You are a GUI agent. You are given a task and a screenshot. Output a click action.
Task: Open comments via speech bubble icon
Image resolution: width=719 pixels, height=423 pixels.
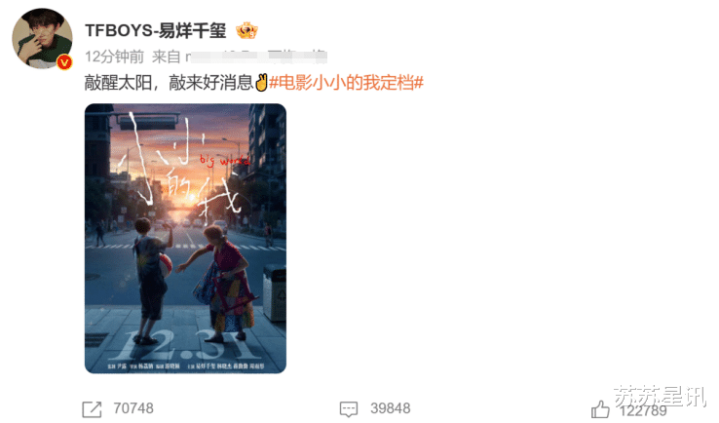coord(348,409)
